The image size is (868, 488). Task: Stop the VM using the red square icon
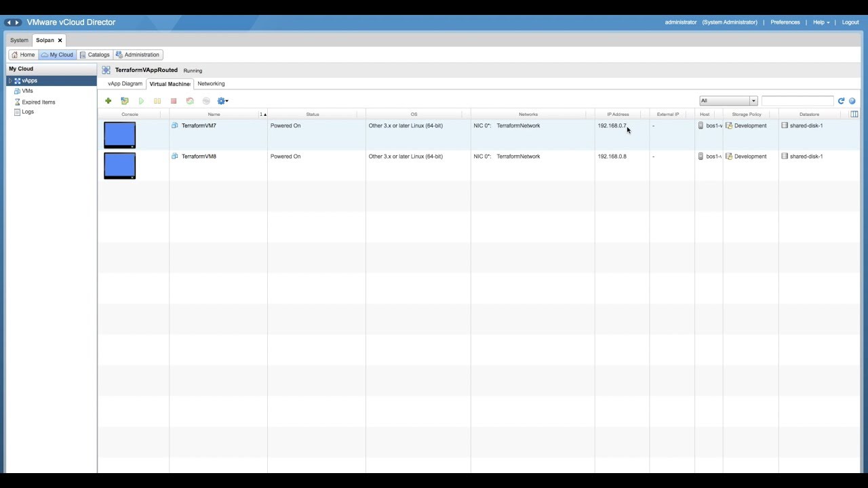point(174,100)
